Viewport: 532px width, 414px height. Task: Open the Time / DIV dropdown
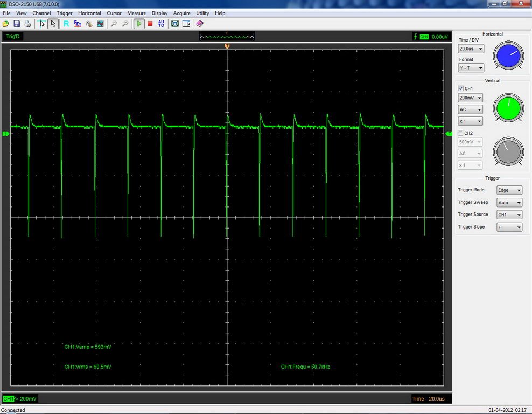(x=470, y=49)
